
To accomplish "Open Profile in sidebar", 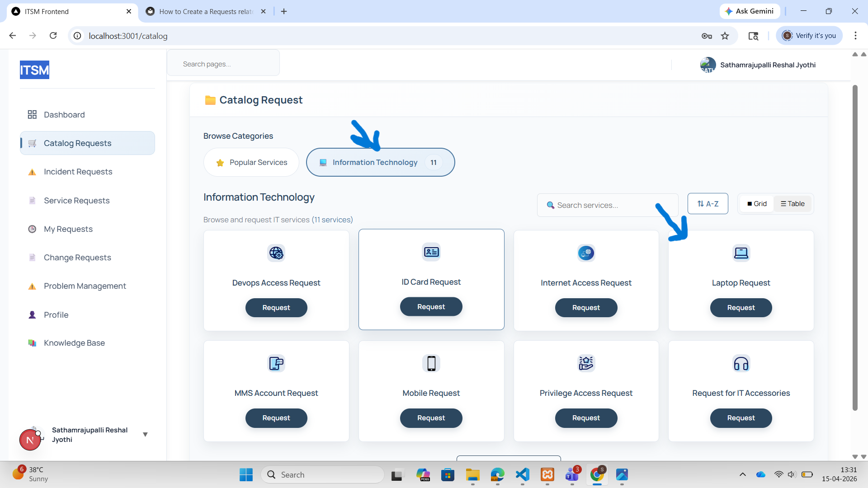I will 87,315.
